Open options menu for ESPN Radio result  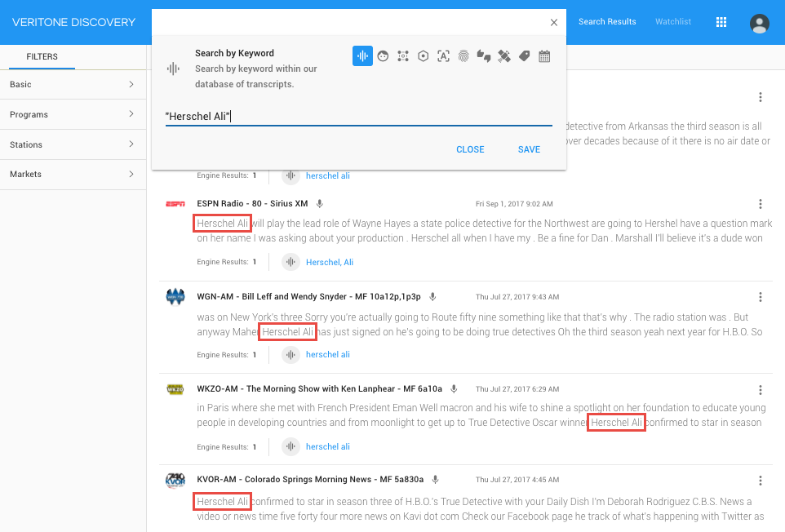[760, 204]
